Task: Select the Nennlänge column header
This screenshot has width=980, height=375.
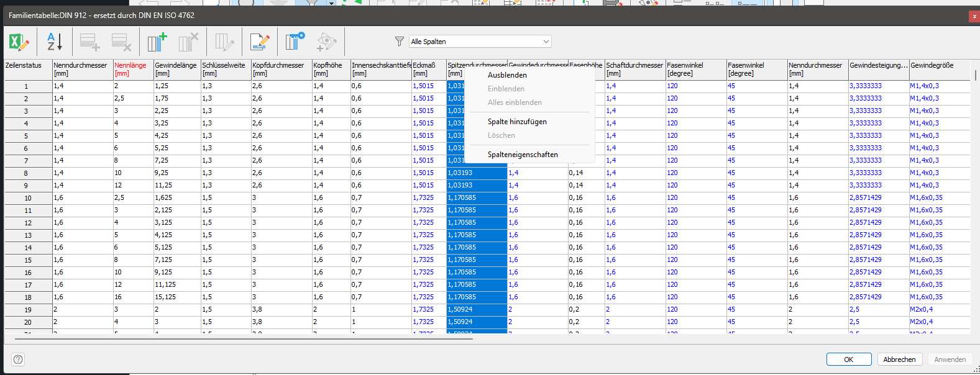Action: click(x=133, y=70)
